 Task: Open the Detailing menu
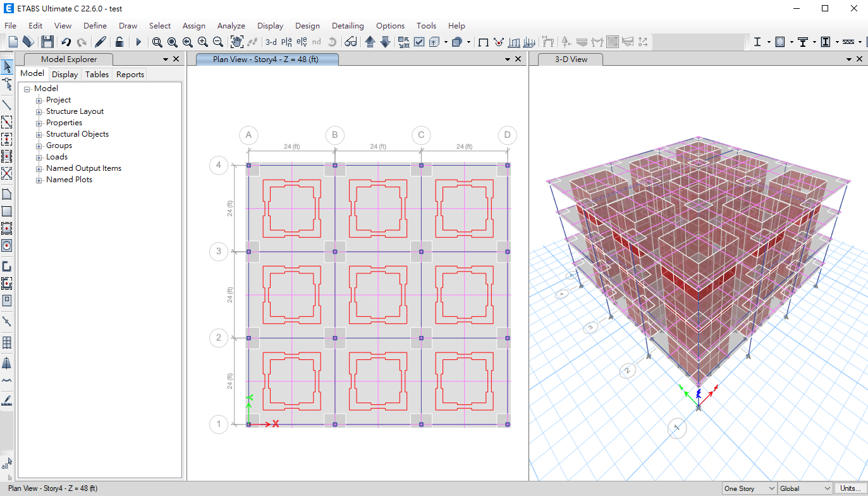point(348,26)
